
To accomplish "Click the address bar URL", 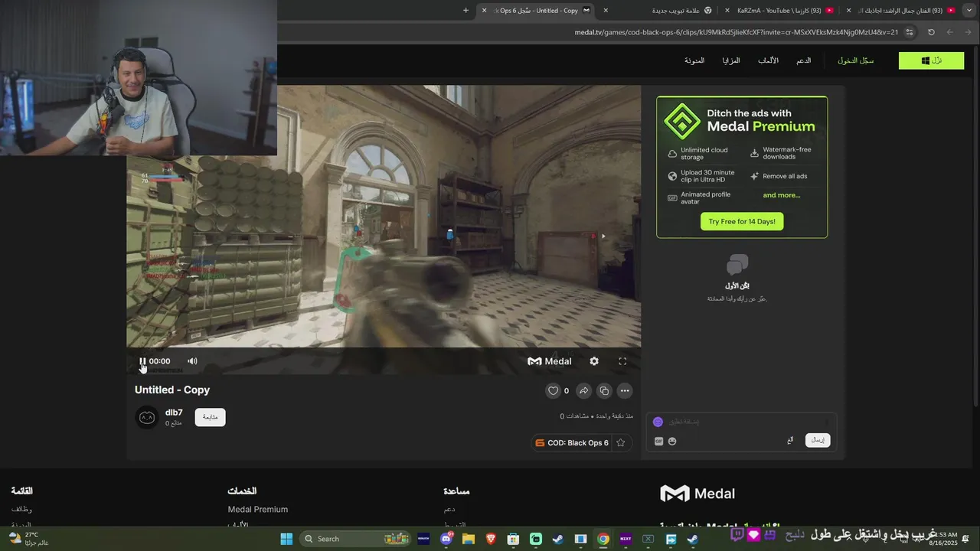I will pos(737,32).
